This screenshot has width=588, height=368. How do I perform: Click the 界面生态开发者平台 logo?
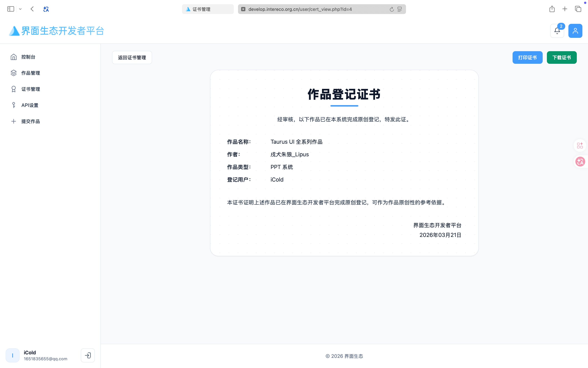point(56,31)
